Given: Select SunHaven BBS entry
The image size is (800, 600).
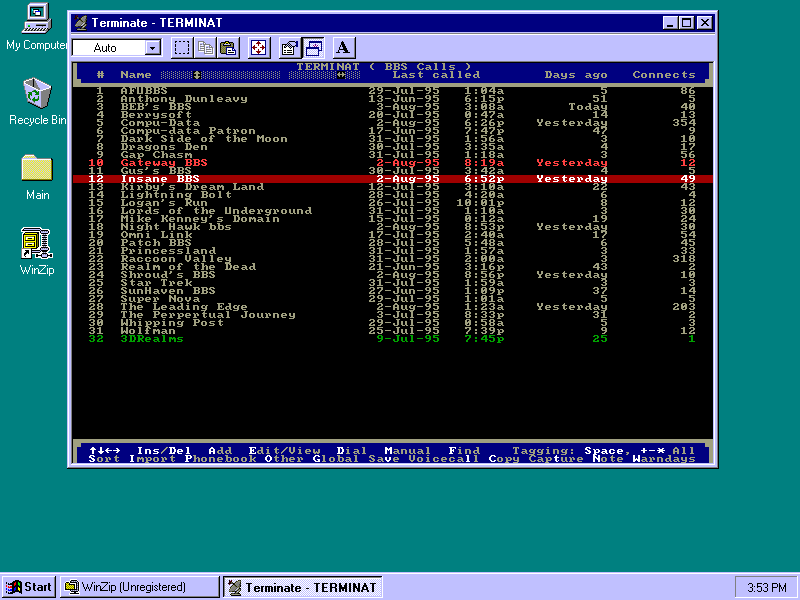Looking at the screenshot, I should [393, 291].
